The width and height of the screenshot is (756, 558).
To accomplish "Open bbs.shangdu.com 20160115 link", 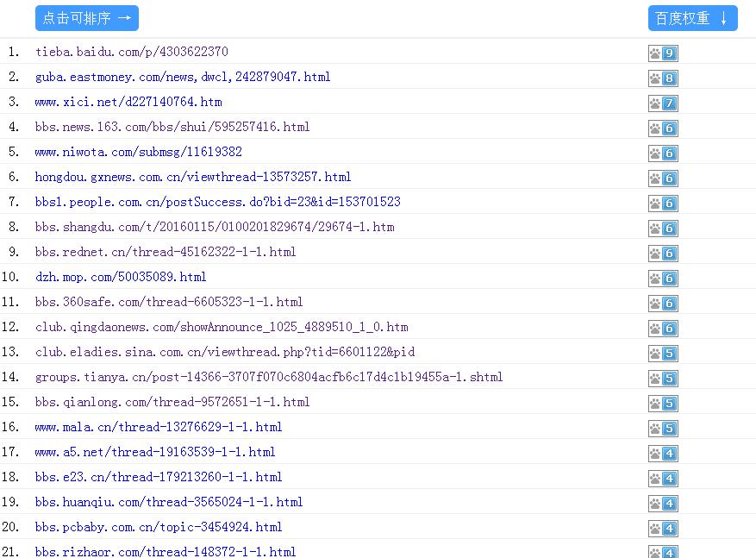I will [215, 227].
